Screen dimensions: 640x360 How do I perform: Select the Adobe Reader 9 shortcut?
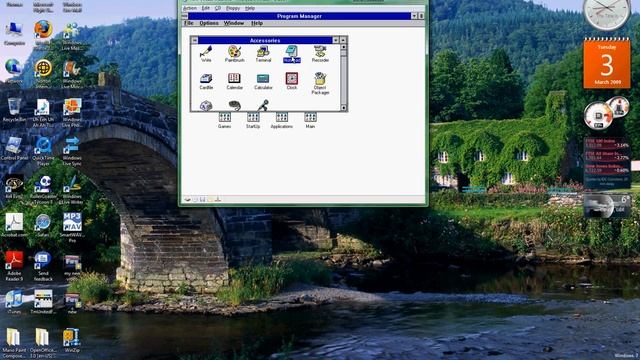(x=14, y=266)
